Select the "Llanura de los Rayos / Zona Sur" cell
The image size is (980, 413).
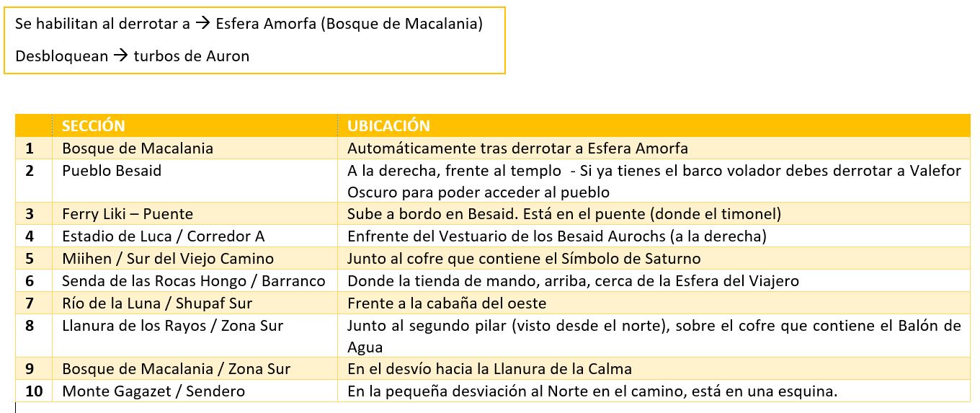coord(173,326)
